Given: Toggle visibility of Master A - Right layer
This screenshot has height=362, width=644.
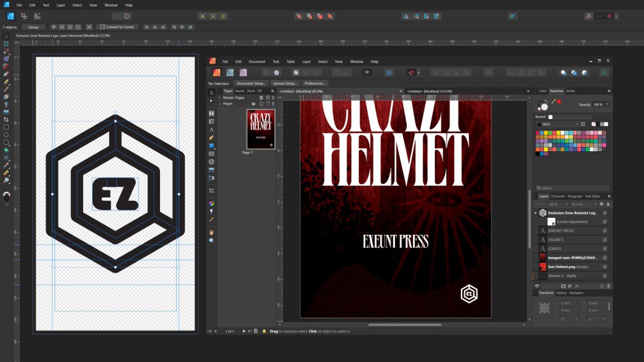Looking at the screenshot, I should tap(605, 276).
